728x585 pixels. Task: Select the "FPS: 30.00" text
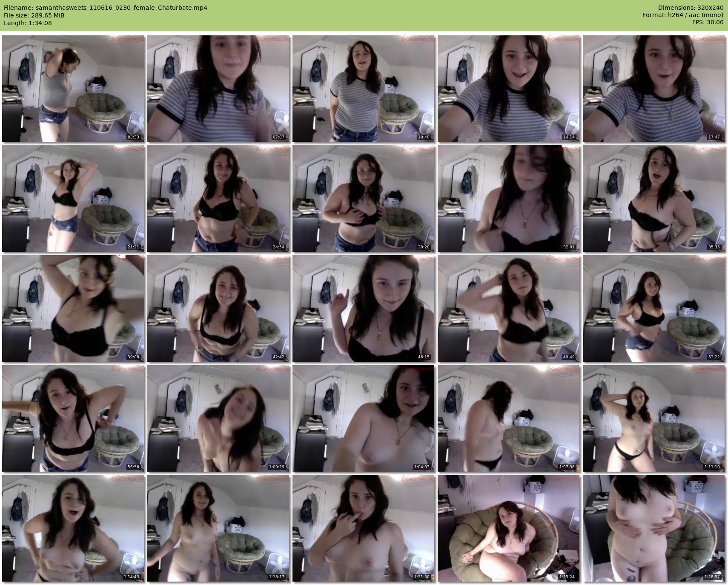click(708, 23)
